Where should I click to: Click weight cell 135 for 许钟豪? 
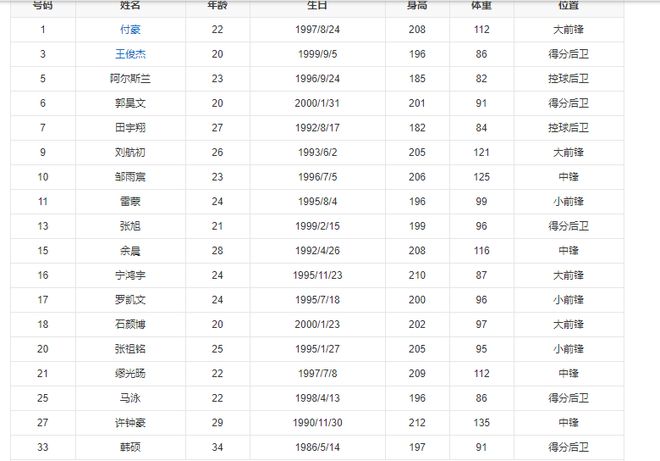[482, 423]
